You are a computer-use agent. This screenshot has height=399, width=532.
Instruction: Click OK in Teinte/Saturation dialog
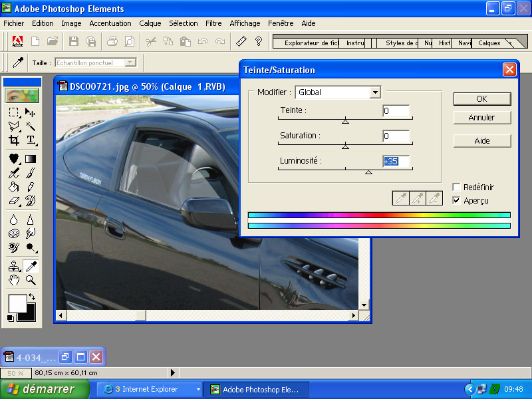(x=481, y=98)
